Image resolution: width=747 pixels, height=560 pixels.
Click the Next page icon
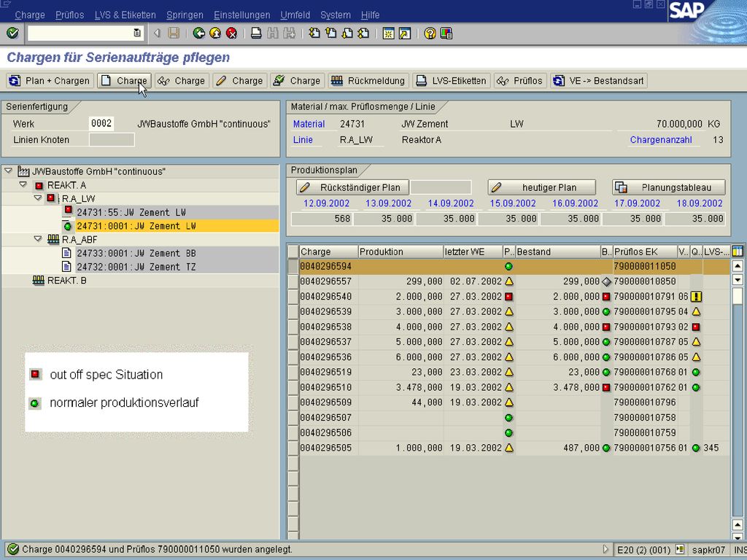pos(347,34)
